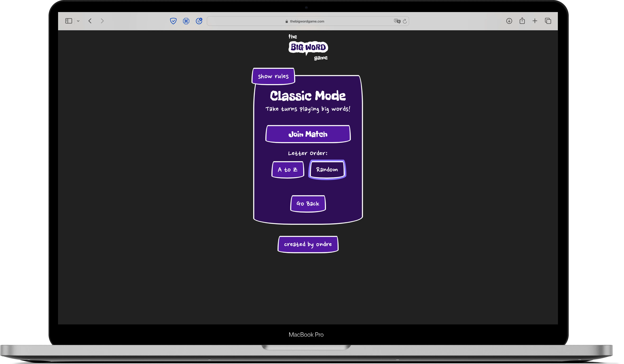Click the 'Take turns playing big words!' text

tap(308, 109)
